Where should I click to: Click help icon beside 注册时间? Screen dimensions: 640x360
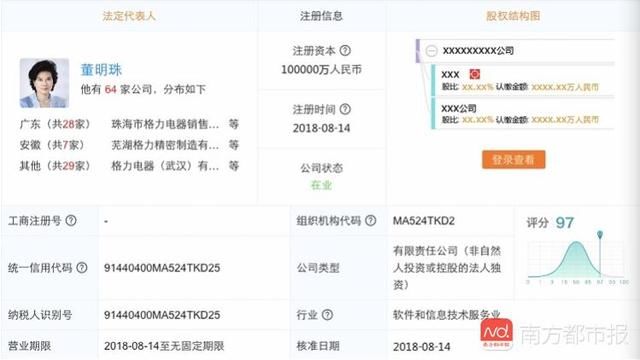tap(345, 109)
